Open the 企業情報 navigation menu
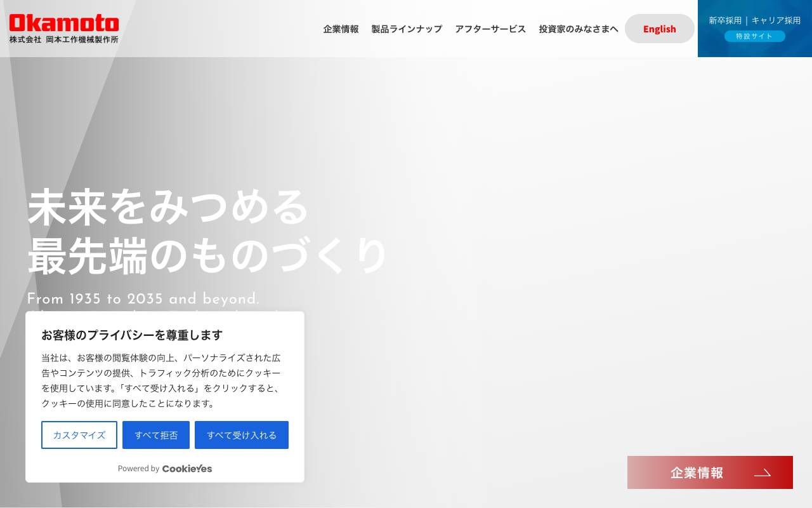 pos(341,29)
